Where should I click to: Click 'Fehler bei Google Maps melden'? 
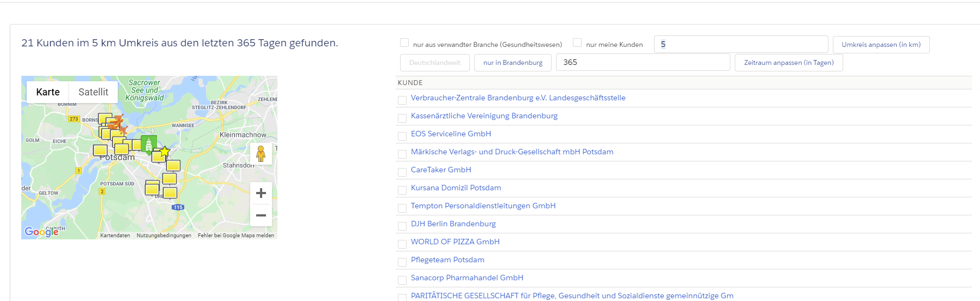236,236
